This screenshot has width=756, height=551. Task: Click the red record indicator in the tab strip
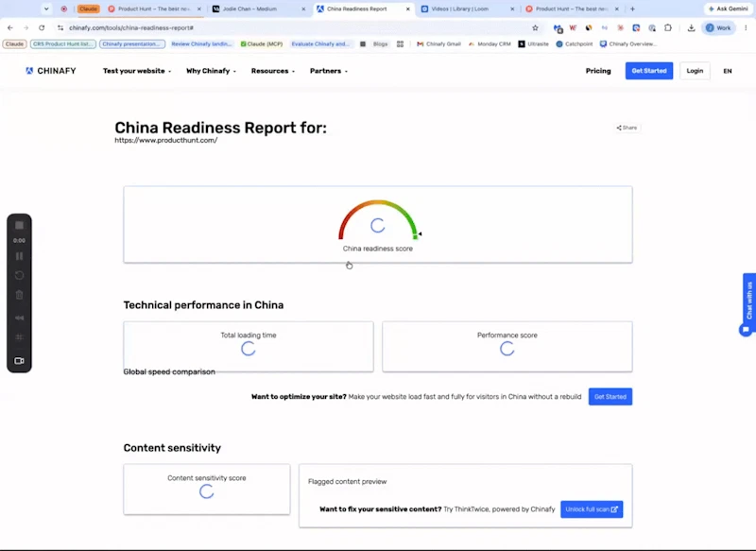(63, 9)
